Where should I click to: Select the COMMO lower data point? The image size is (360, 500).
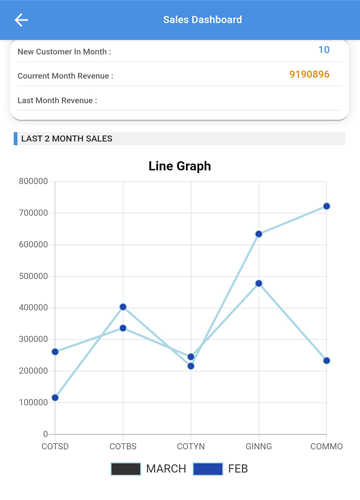click(327, 361)
